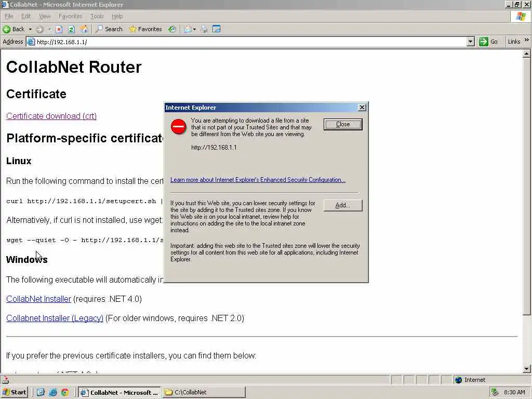This screenshot has width=532, height=399.
Task: Click the vertical scrollbar thumb
Action: pyautogui.click(x=527, y=186)
